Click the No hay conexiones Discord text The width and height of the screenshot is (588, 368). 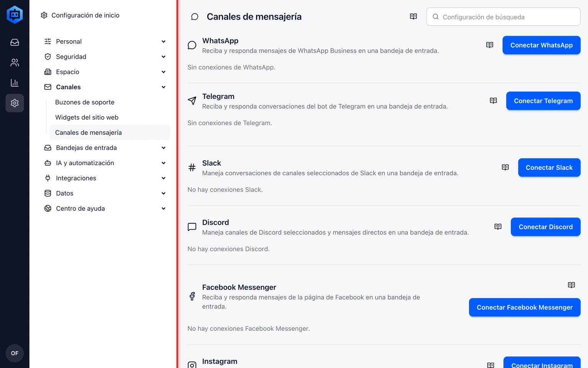coord(229,249)
